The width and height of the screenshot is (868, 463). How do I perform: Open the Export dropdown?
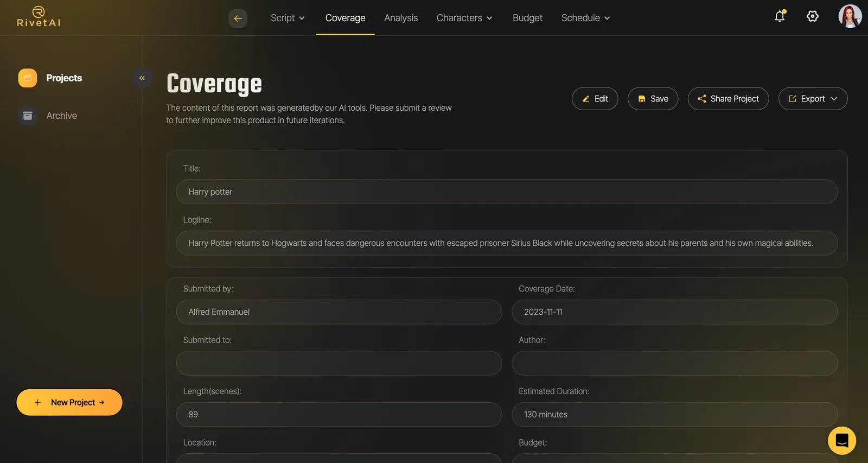point(813,99)
